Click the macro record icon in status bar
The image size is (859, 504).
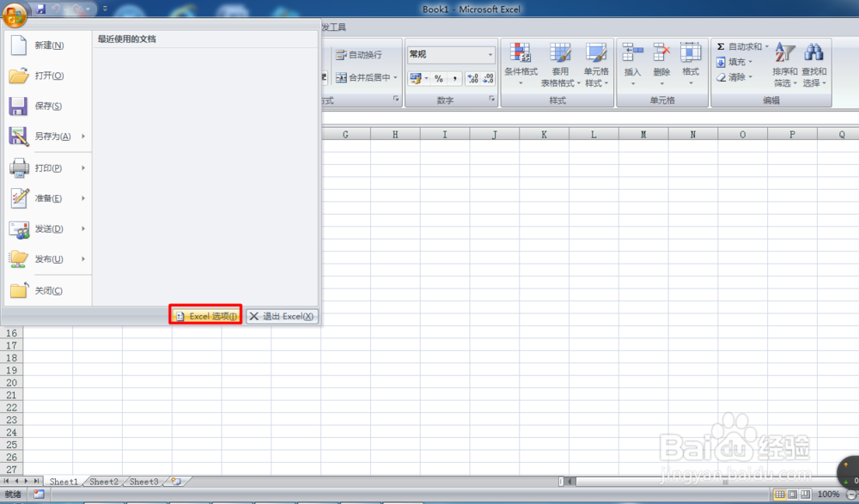(x=39, y=495)
